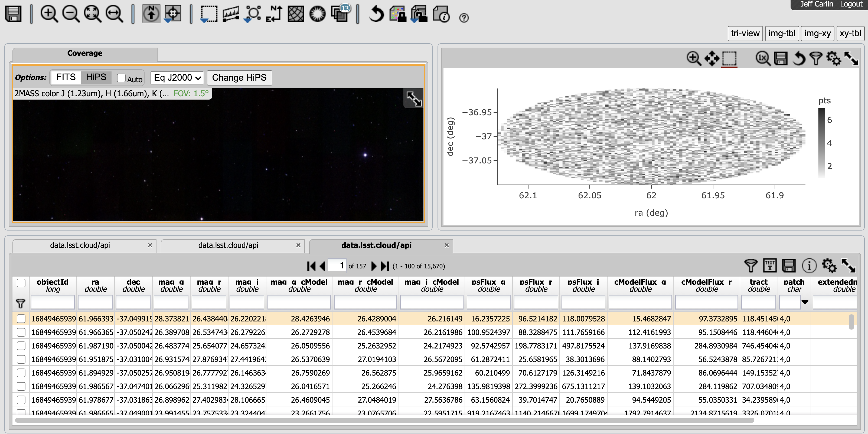Screen dimensions: 868x434
Task: Choose the distance ruler tool
Action: [231, 14]
